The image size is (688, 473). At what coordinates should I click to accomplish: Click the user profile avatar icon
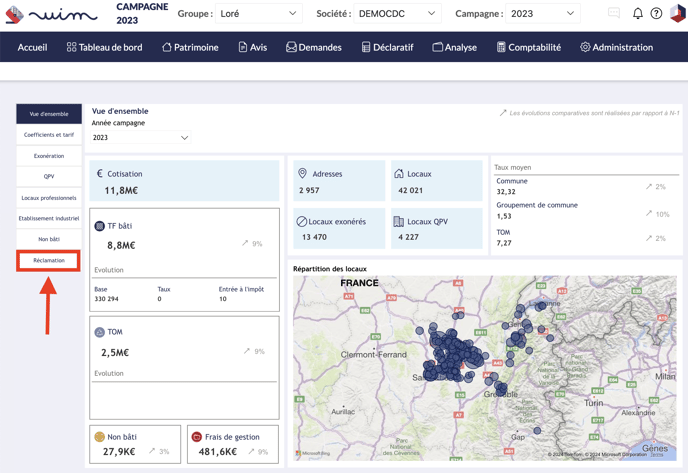coord(677,14)
